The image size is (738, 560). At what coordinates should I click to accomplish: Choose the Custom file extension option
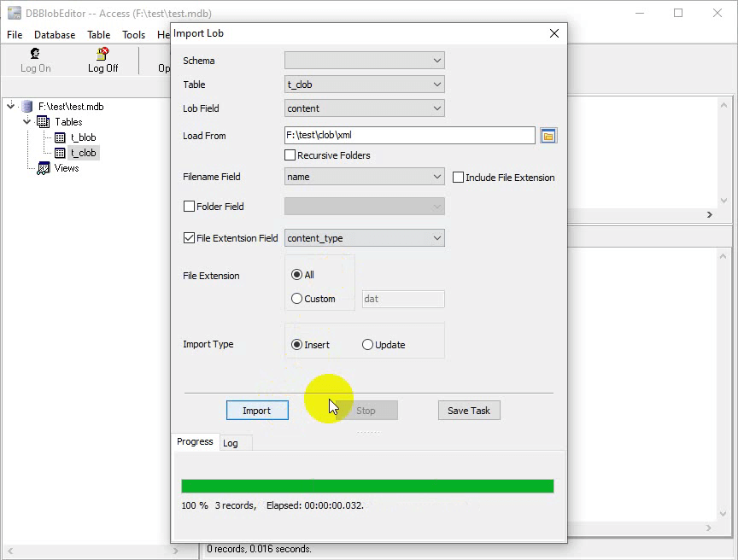(297, 299)
